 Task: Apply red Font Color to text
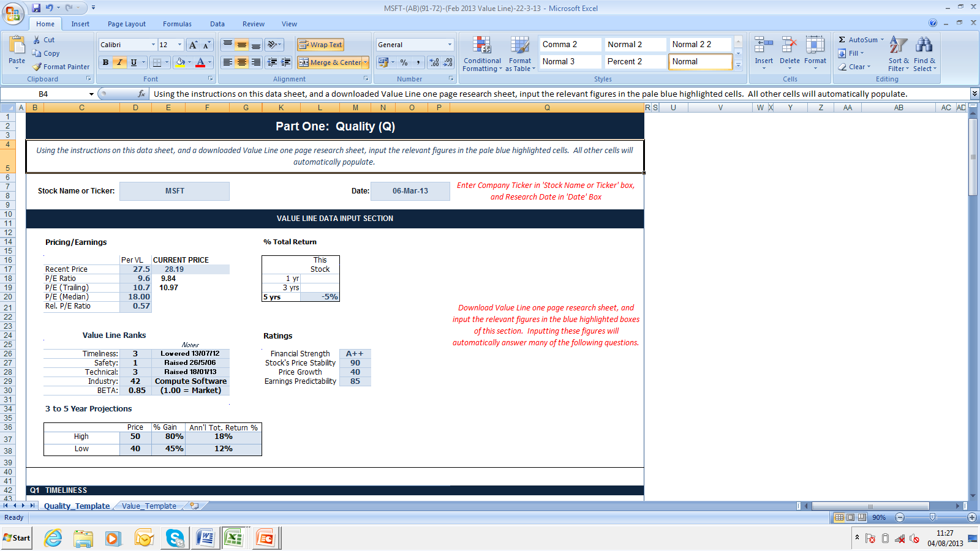tap(200, 62)
